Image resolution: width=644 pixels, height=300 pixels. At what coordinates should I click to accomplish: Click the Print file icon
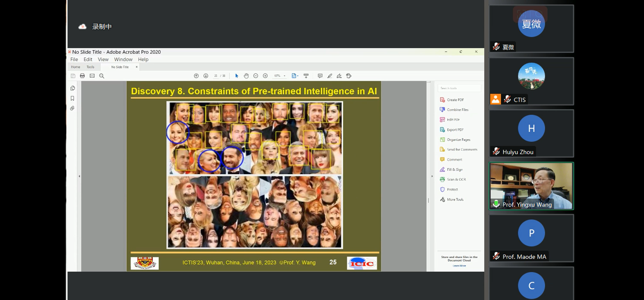coord(82,76)
